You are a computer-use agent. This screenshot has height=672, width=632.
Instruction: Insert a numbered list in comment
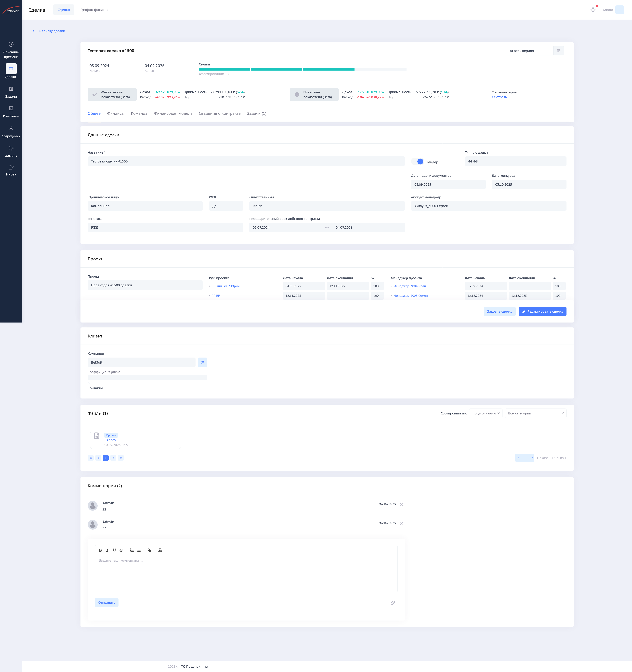pos(132,550)
